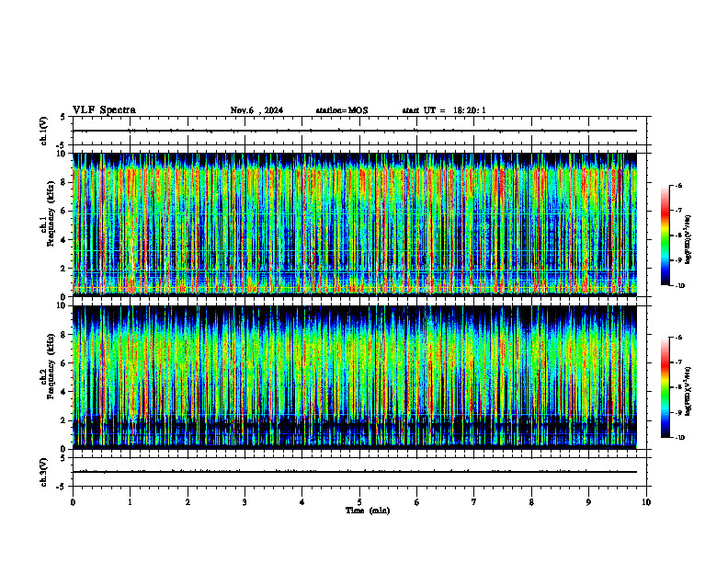Click time axis tick label '9'
The width and height of the screenshot is (728, 563).
[588, 502]
